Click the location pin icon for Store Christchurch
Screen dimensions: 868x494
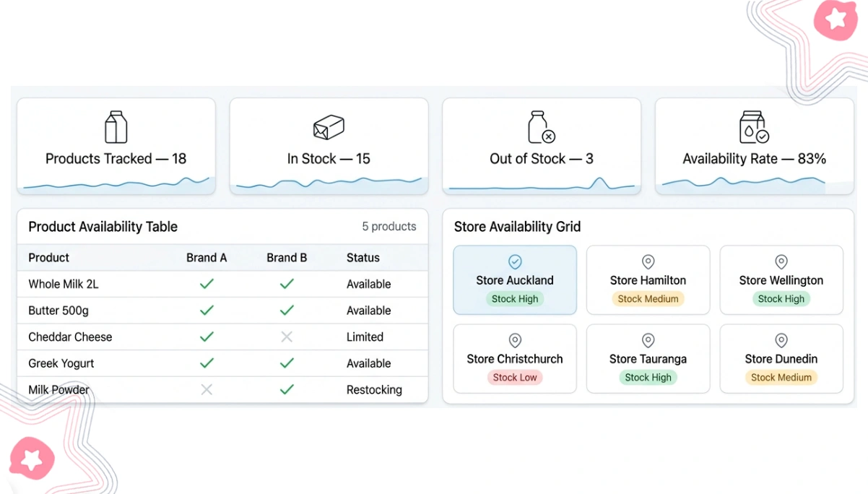[515, 340]
